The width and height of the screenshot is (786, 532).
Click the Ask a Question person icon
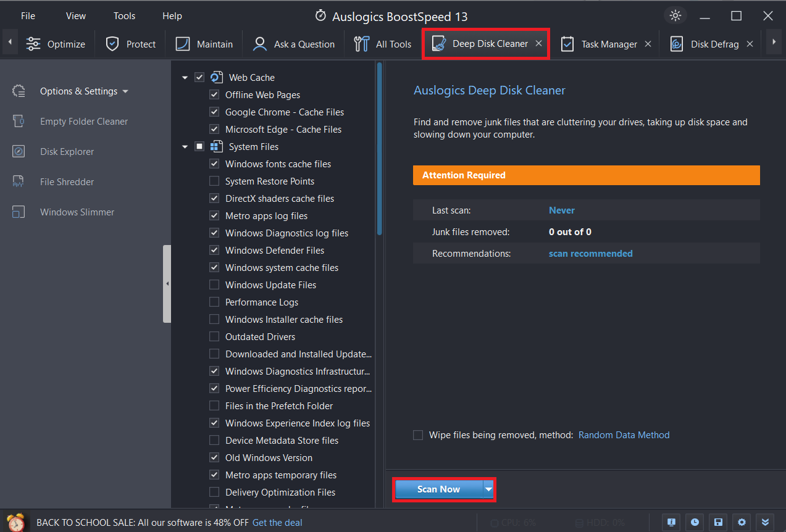[x=260, y=44]
